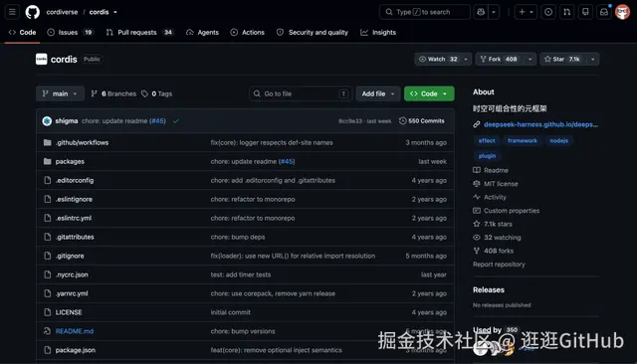637x364 pixels.
Task: Open the pull requests shortcut icon in header
Action: (566, 12)
